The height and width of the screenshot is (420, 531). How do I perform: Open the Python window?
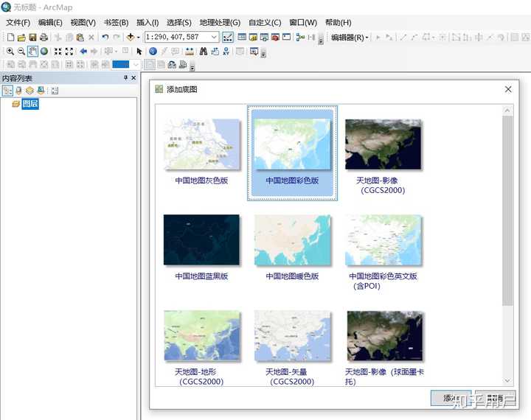286,37
